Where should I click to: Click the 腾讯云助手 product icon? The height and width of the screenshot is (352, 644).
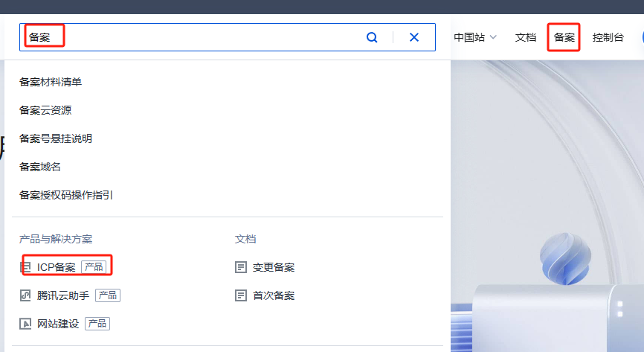coord(25,295)
